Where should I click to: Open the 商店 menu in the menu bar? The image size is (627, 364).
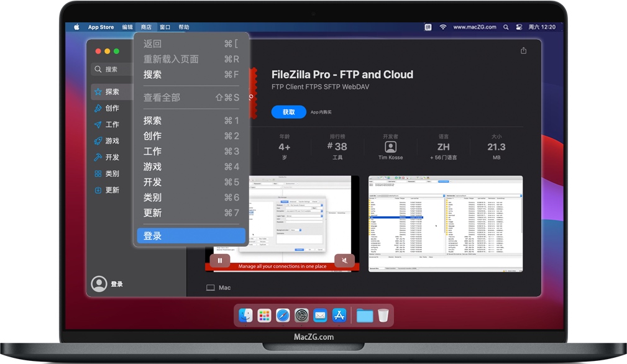pos(146,27)
